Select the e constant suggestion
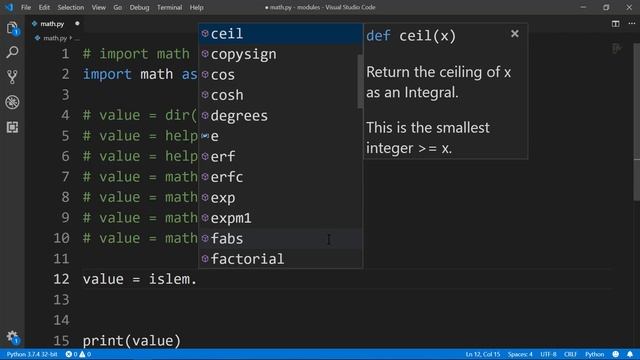The image size is (640, 360). point(280,136)
